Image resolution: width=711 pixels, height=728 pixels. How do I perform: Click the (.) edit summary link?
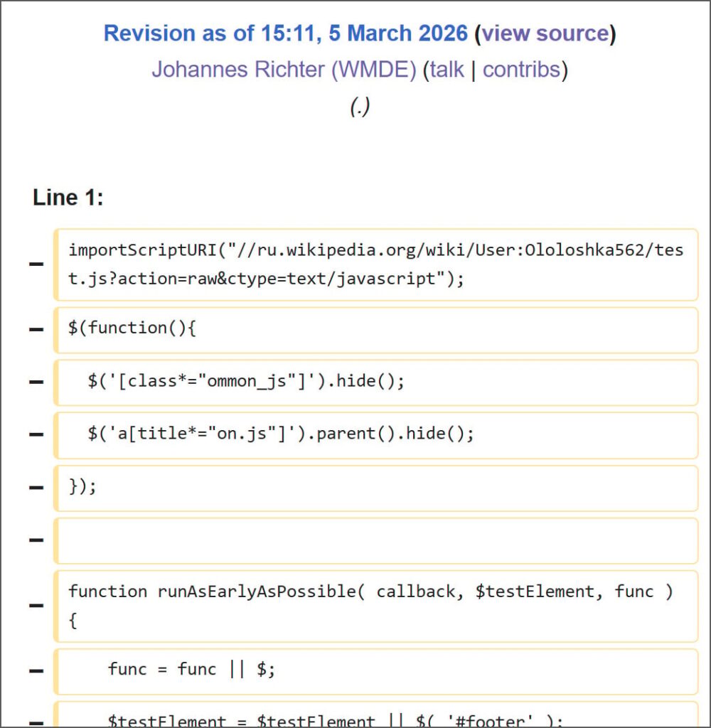pos(359,107)
